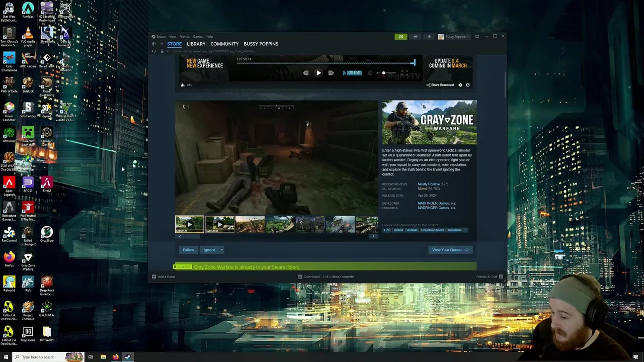Click Share Broadcast

440,85
